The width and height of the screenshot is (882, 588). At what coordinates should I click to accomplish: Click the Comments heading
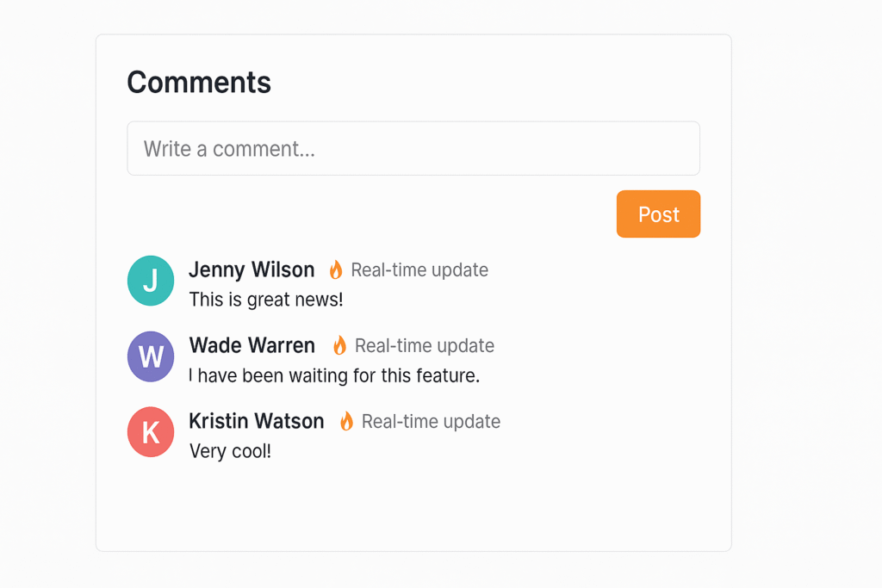point(198,82)
